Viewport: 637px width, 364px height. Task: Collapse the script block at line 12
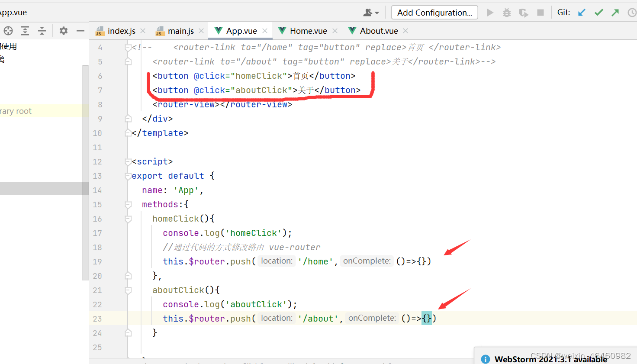click(x=128, y=162)
